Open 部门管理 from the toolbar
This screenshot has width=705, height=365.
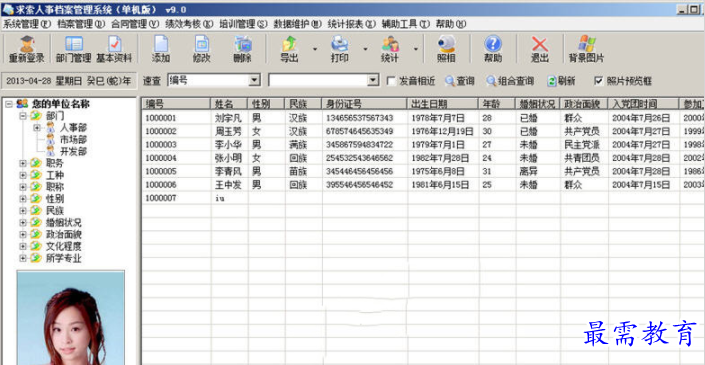point(74,49)
